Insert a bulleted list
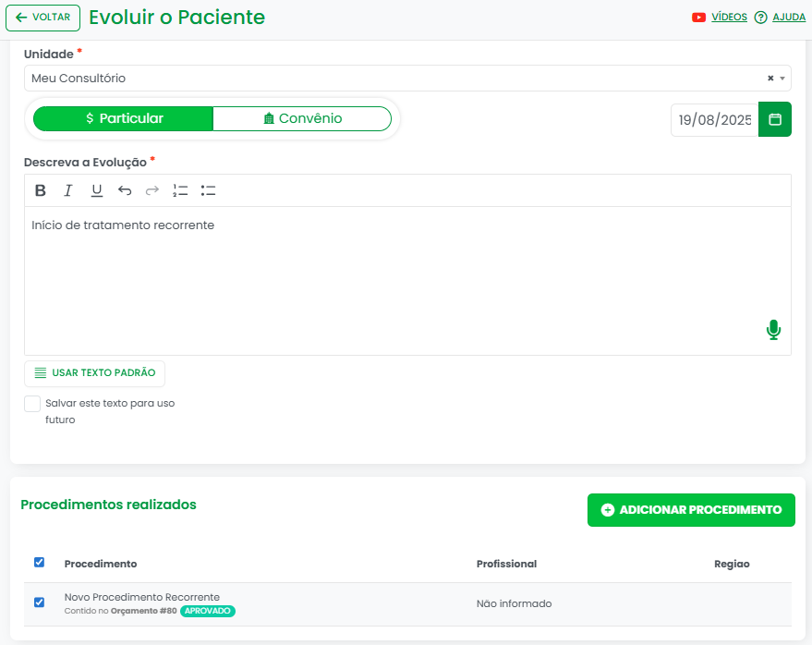This screenshot has height=645, width=812. 208,191
